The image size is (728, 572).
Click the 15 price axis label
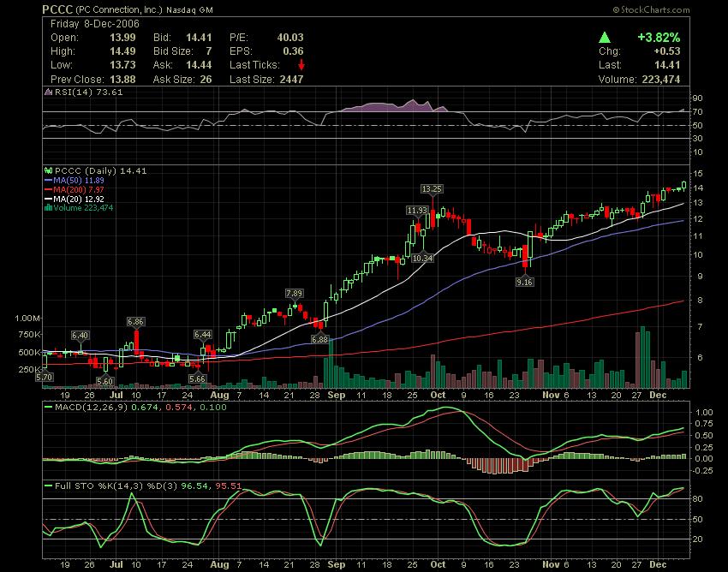pos(698,174)
